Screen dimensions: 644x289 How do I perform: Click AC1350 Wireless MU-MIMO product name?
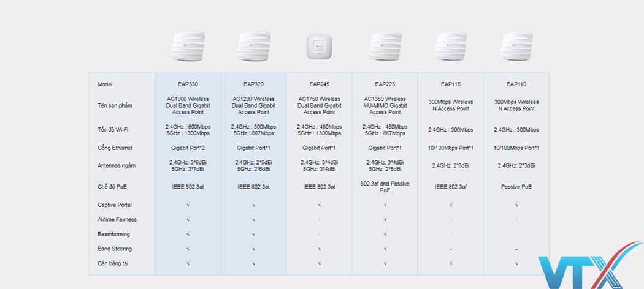pos(385,105)
